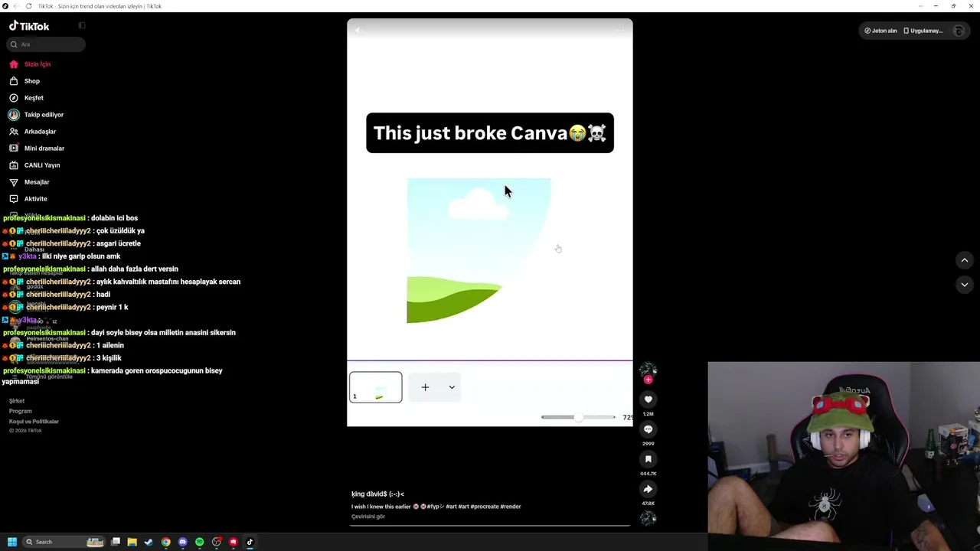Bookmark the video to favorites
Viewport: 980px width, 551px height.
click(648, 459)
